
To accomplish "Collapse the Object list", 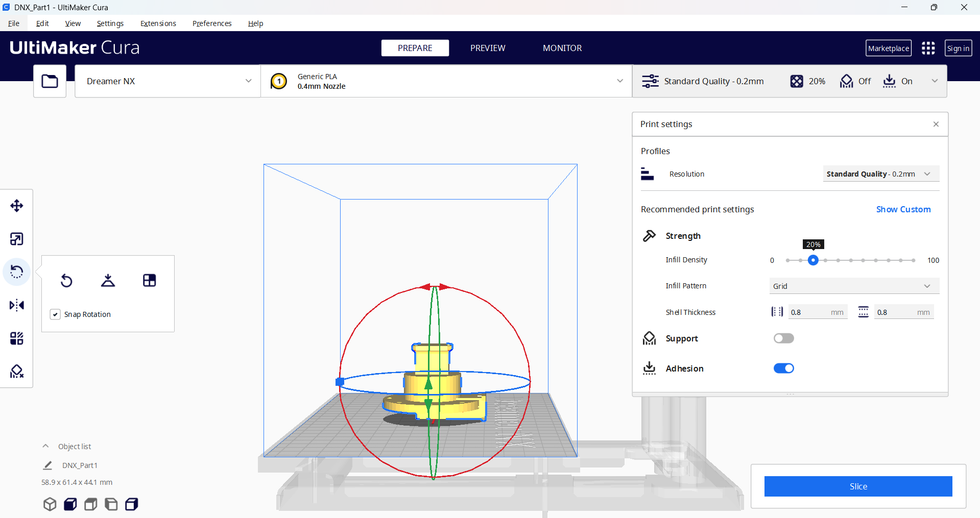I will point(45,446).
